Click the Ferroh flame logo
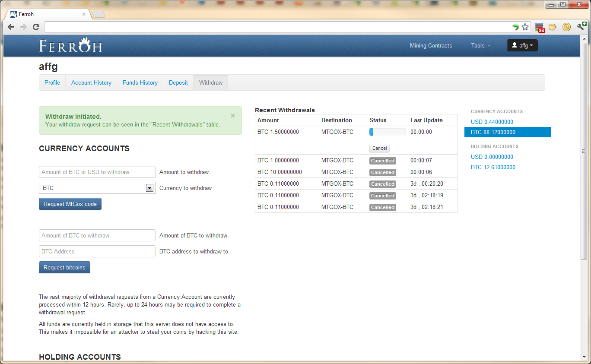The image size is (591, 364). click(x=70, y=45)
